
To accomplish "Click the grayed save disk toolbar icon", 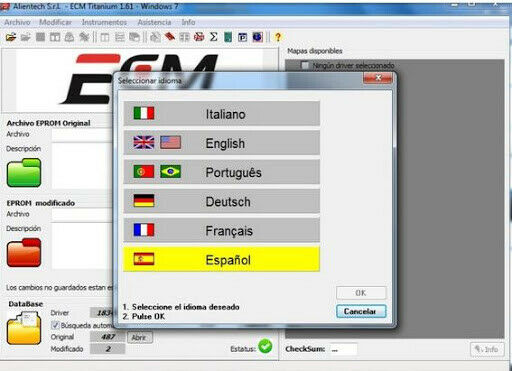I will [x=40, y=37].
